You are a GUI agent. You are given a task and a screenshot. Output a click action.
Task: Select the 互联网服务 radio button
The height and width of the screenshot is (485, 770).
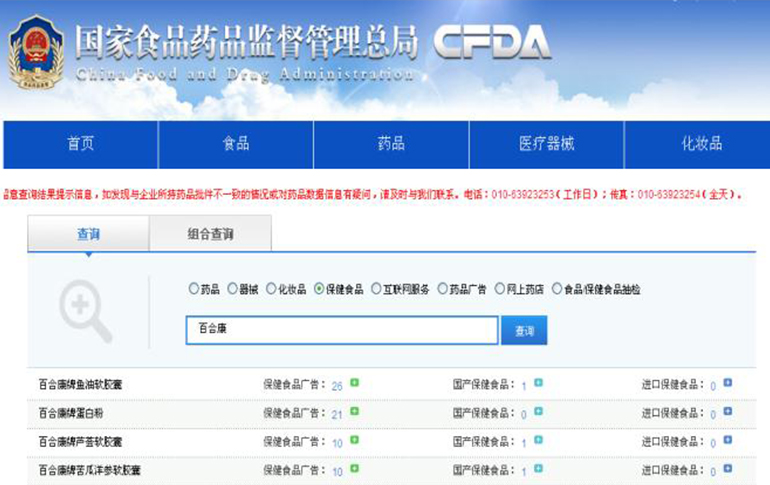(x=376, y=289)
